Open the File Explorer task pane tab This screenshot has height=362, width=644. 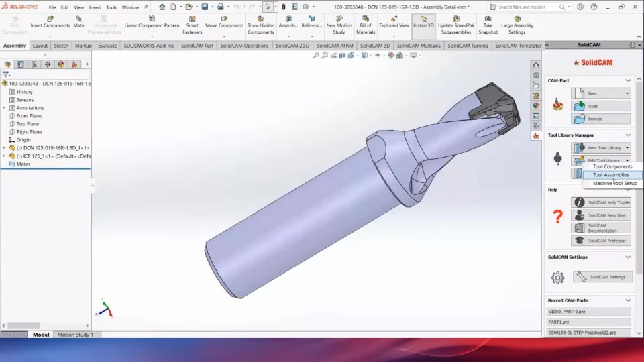pos(536,86)
